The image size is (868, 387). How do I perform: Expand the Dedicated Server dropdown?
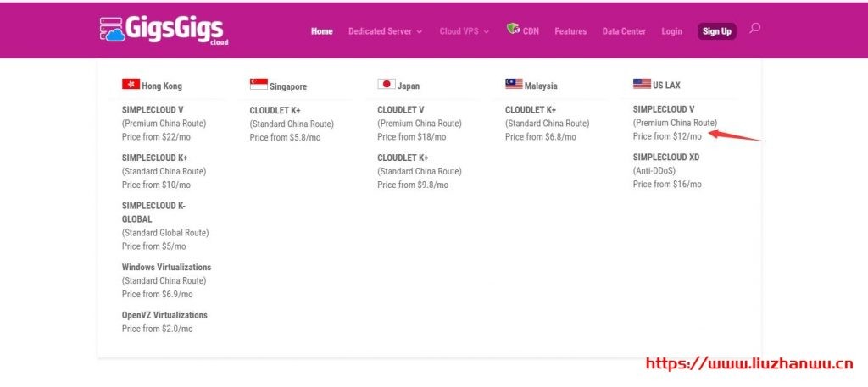385,31
